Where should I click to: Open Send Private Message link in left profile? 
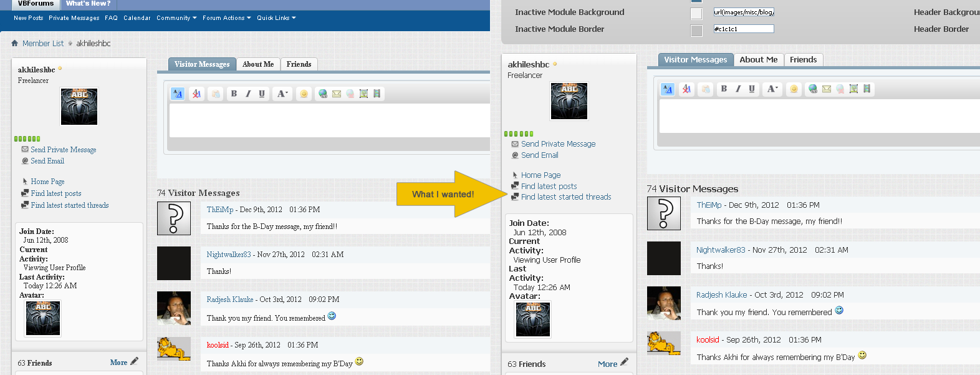click(64, 150)
